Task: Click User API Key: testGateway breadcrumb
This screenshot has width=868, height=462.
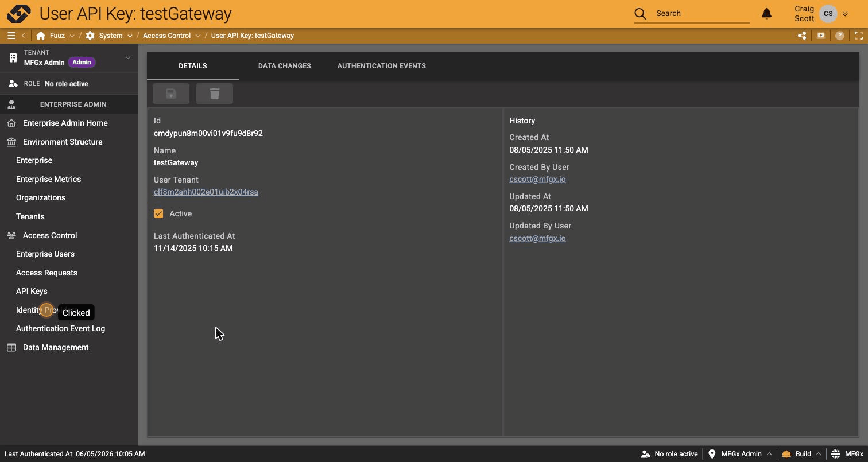Action: coord(253,36)
